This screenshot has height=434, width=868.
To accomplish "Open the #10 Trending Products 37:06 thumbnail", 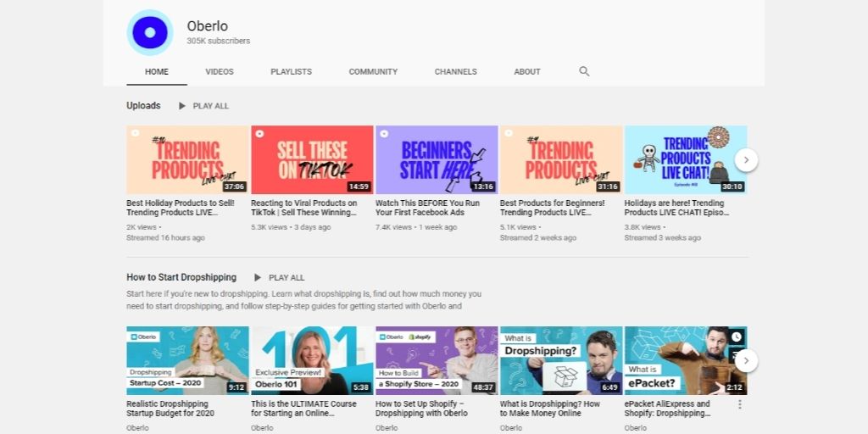I will (187, 159).
